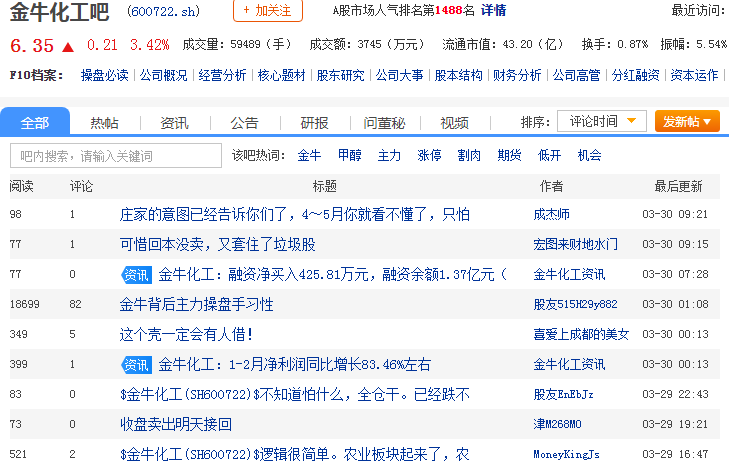729x466 pixels.
Task: Click the 金牛化工吧 forum title
Action: click(60, 12)
